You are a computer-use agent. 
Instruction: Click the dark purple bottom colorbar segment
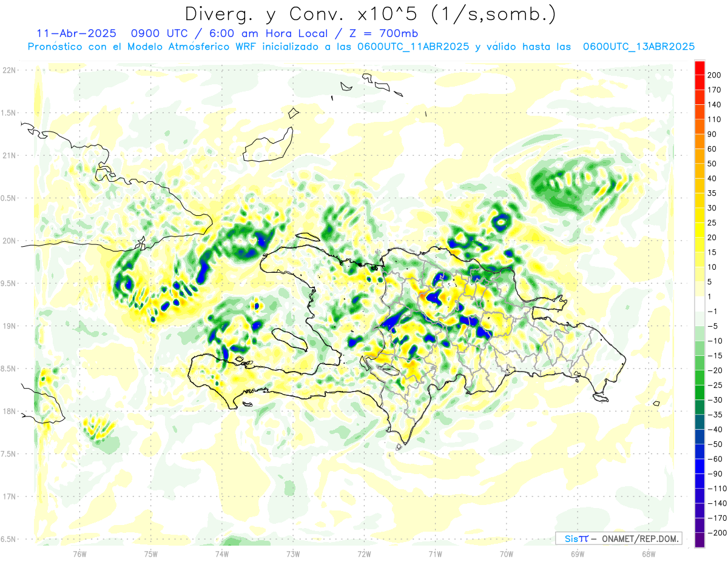699,540
